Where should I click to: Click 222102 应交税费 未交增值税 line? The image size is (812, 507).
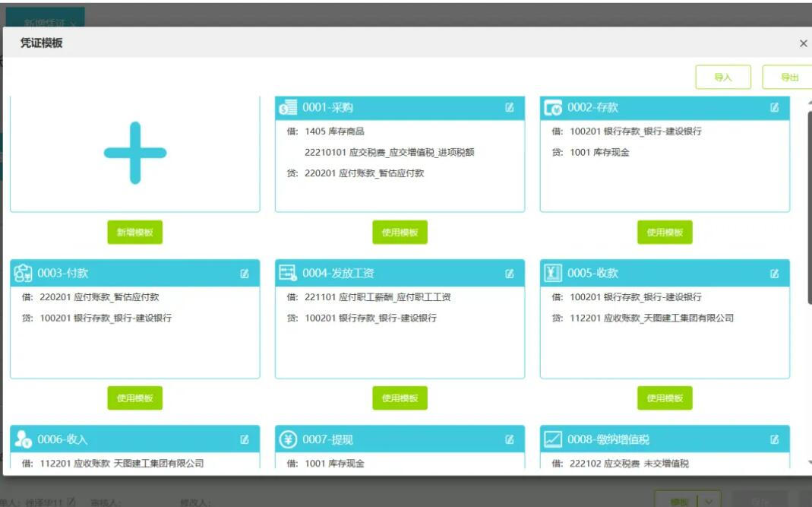629,464
